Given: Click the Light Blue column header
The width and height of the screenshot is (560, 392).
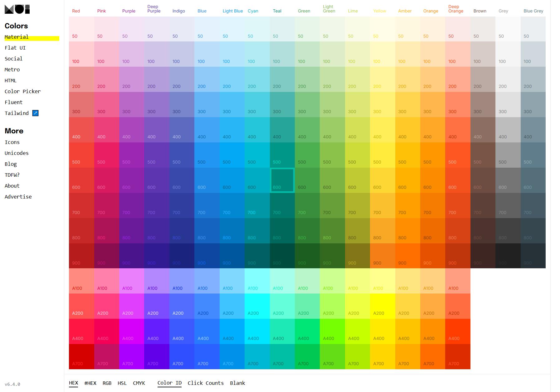Looking at the screenshot, I should tap(233, 11).
